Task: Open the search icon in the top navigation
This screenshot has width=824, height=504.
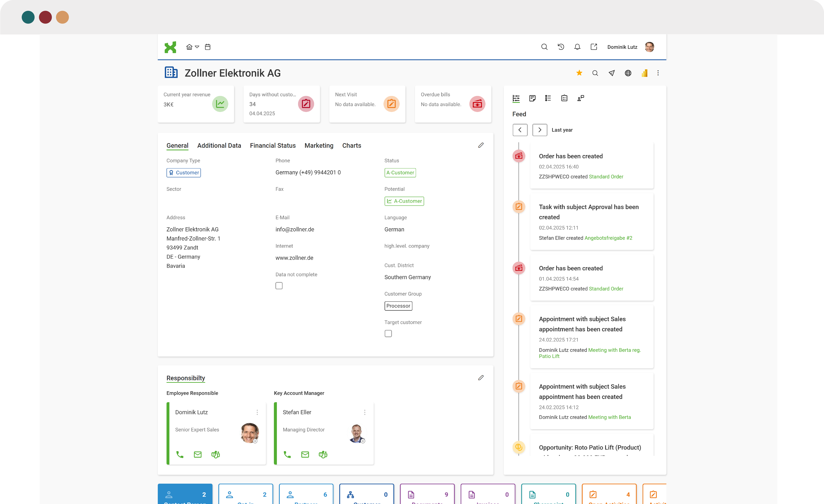Action: coord(544,47)
